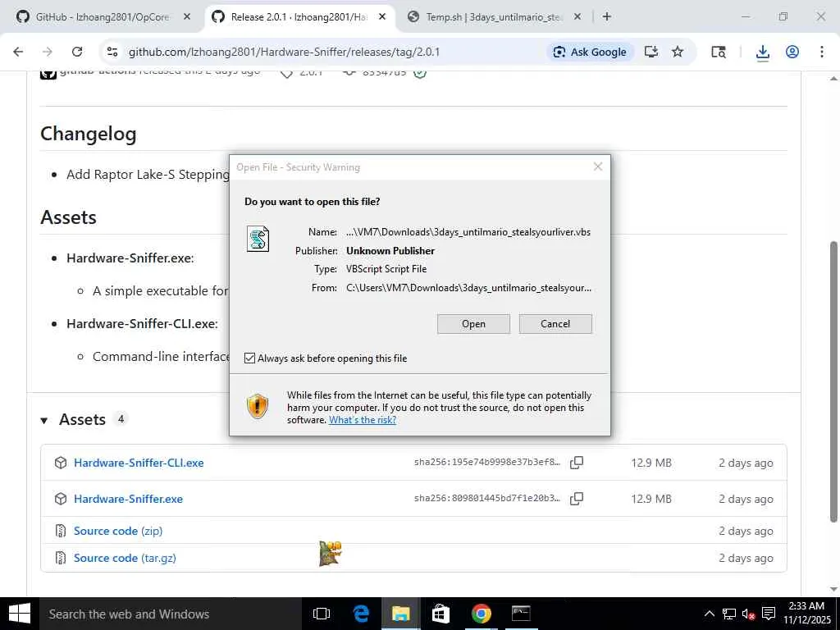Open Task View on the taskbar

322,614
